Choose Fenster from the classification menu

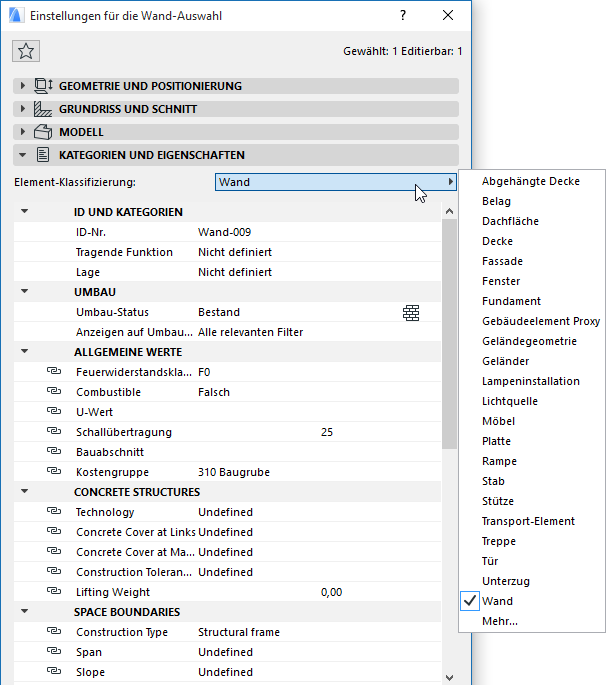[x=502, y=281]
